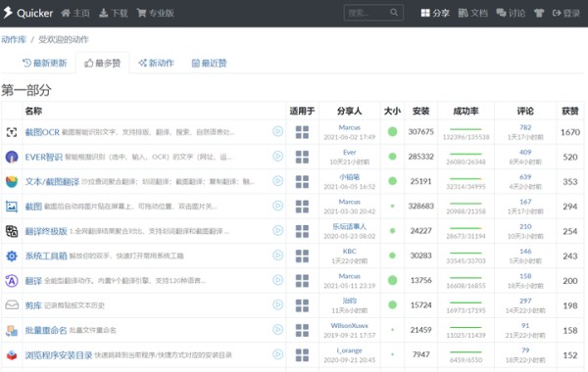Click the 批量重命名 files icon

click(12, 330)
